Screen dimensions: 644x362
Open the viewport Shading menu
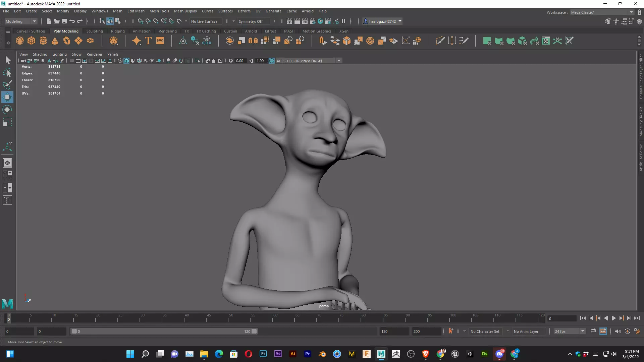[40, 54]
